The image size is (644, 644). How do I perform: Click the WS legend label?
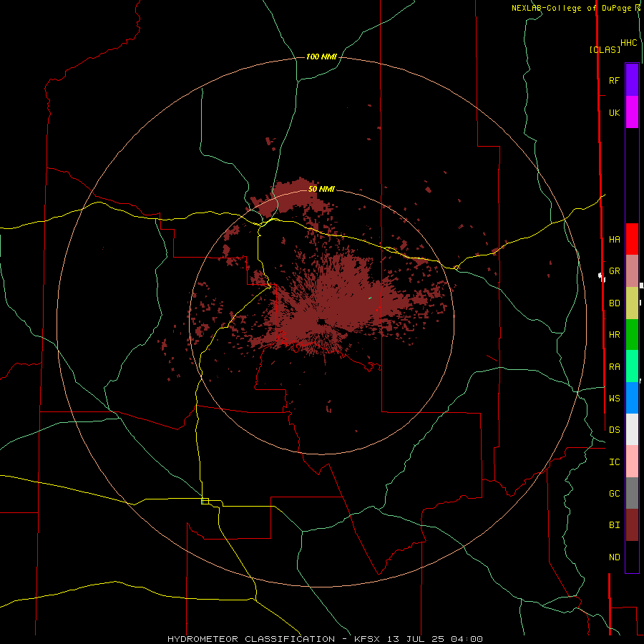coord(614,398)
